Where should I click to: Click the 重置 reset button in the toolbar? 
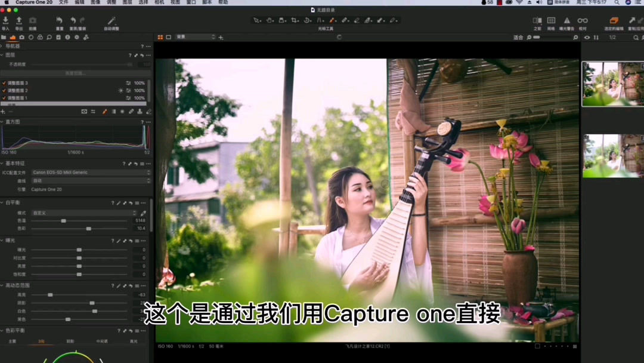[60, 20]
